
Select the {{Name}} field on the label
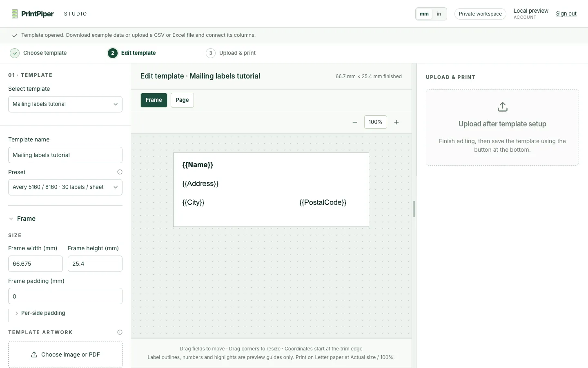198,165
